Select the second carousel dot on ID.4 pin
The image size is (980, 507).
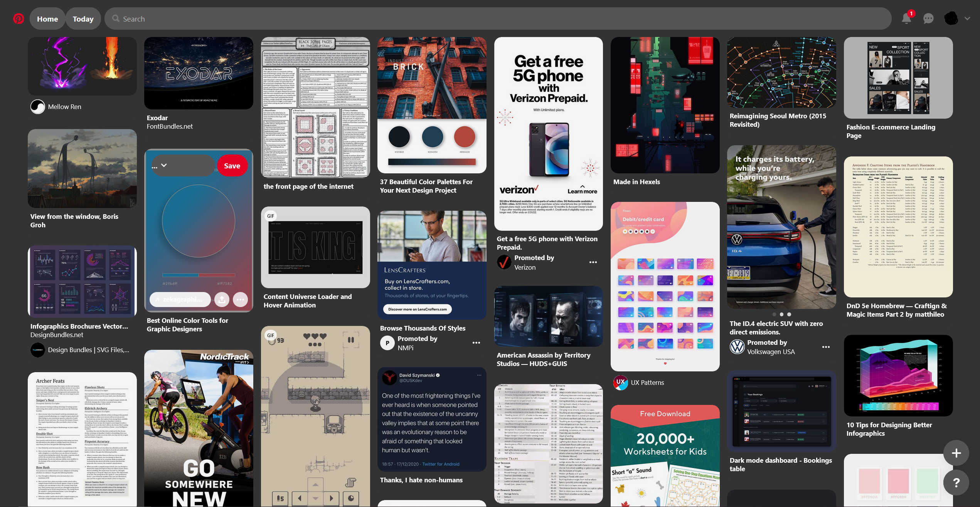781,314
